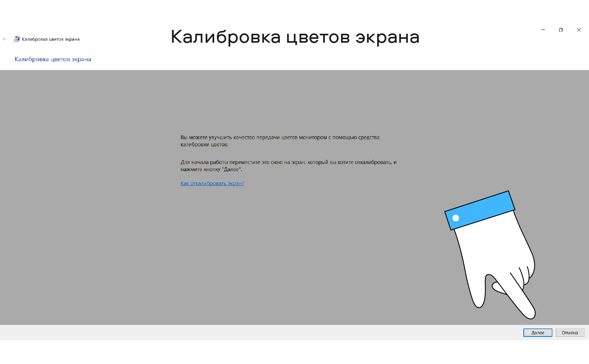The image size is (589, 364).
Task: Minimize the calibration window
Action: coord(543,30)
